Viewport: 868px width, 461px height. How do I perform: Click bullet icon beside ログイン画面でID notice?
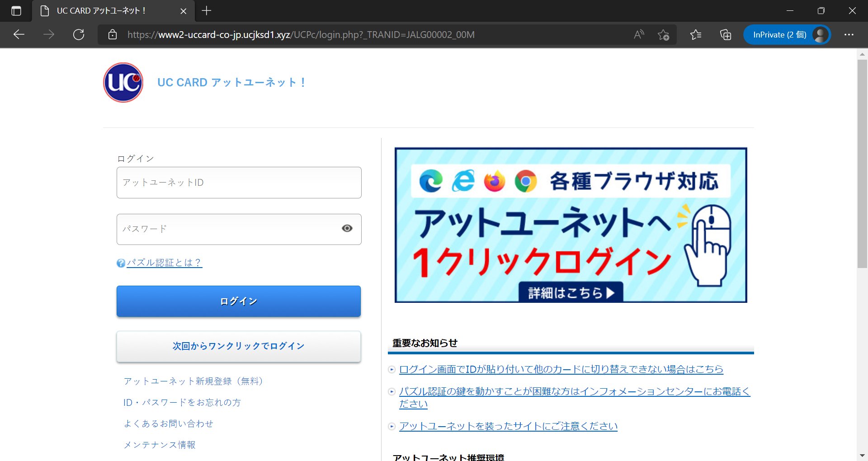[x=392, y=370]
